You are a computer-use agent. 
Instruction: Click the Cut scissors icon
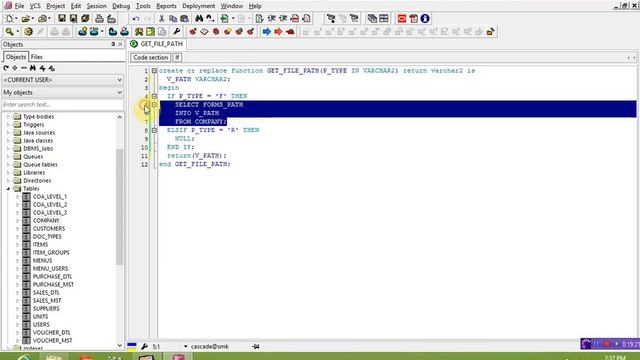tap(161, 18)
